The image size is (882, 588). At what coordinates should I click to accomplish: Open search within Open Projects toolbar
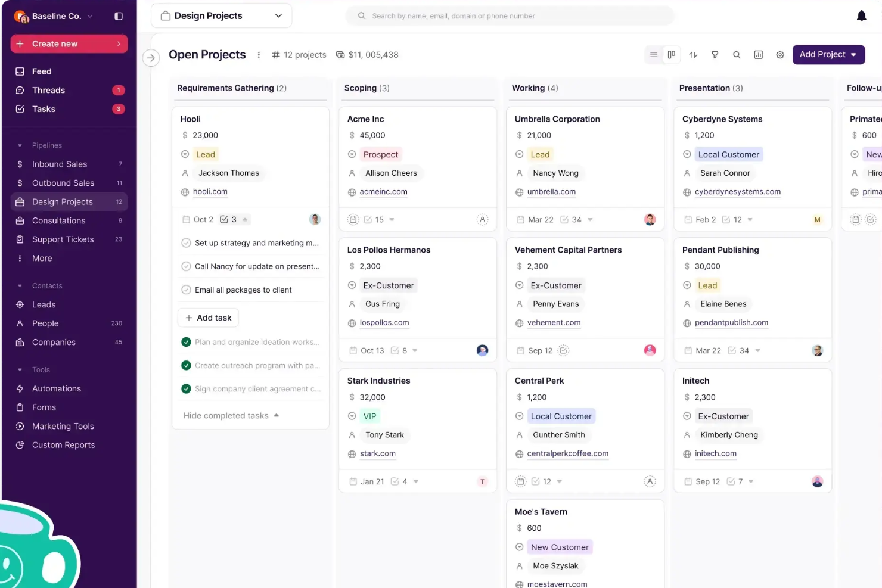[x=737, y=54]
